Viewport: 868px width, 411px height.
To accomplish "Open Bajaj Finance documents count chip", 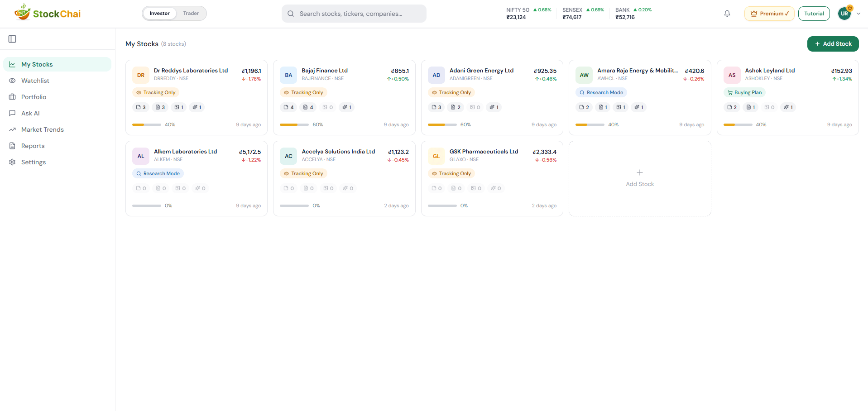I will [x=308, y=107].
